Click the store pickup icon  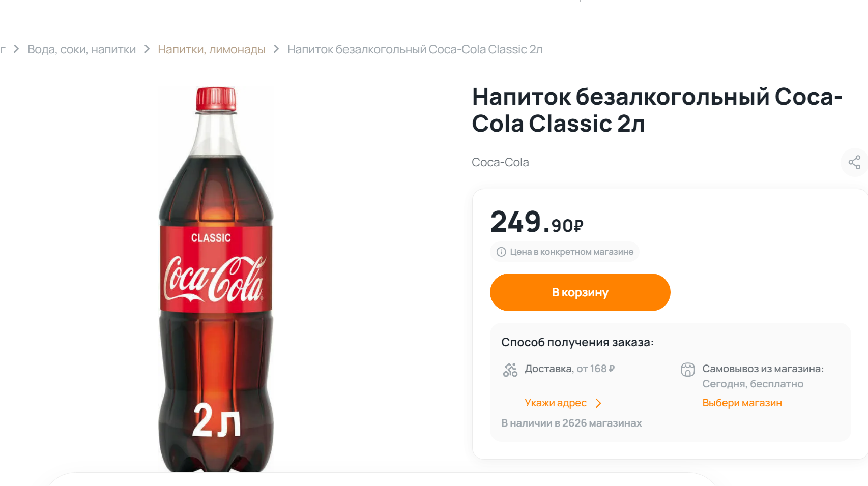point(687,370)
